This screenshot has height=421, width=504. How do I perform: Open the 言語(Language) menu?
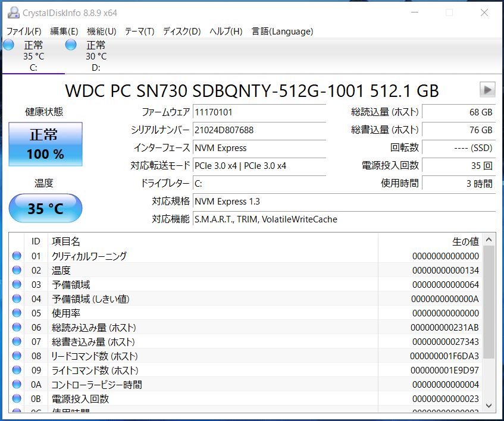282,31
